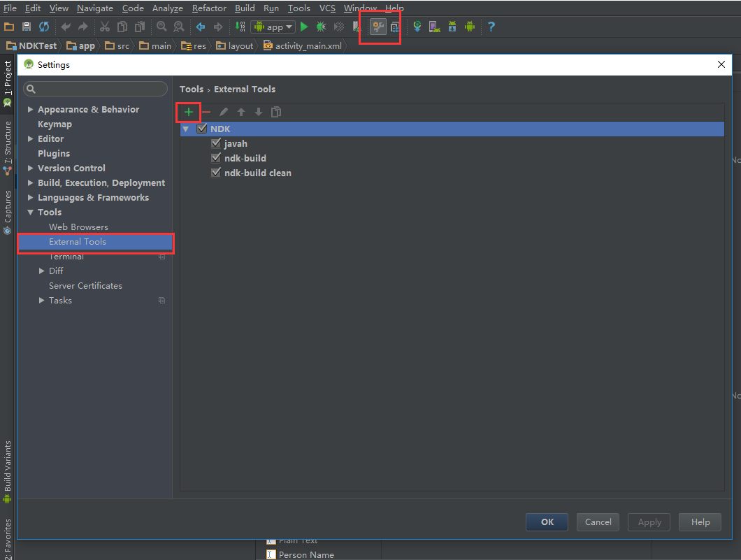Click the Sync Gradle icon

pyautogui.click(x=417, y=27)
